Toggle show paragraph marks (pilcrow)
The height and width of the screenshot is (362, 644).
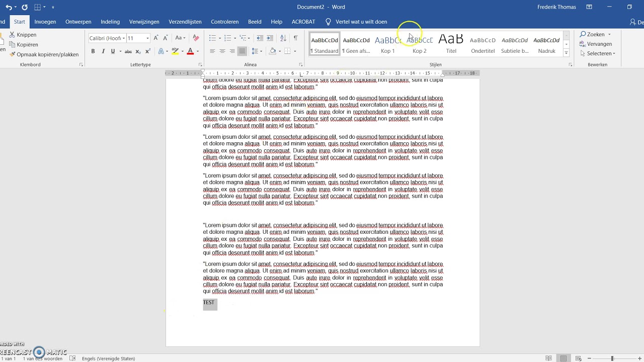coord(295,38)
